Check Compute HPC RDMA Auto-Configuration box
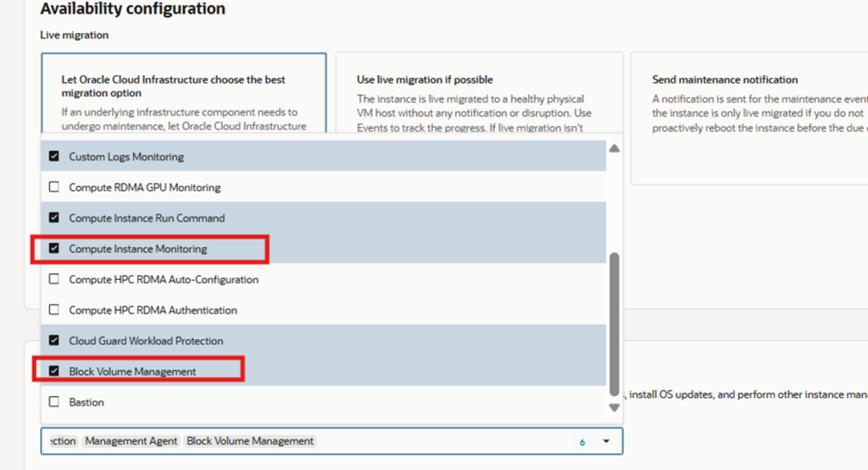This screenshot has height=470, width=868. tap(54, 279)
